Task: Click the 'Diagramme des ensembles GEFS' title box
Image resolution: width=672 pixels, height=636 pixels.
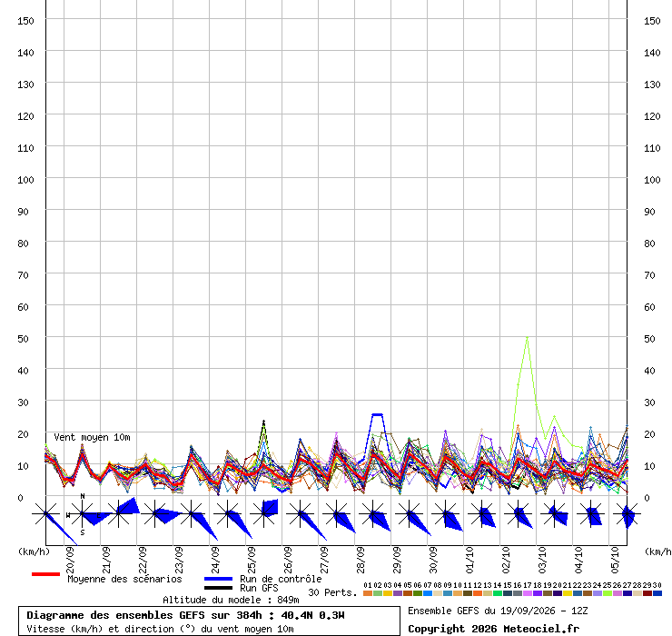Action: click(x=209, y=621)
